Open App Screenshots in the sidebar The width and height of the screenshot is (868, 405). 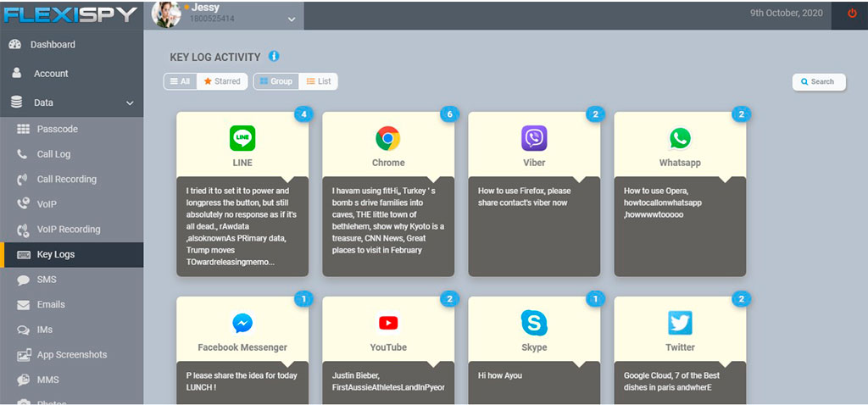(71, 355)
